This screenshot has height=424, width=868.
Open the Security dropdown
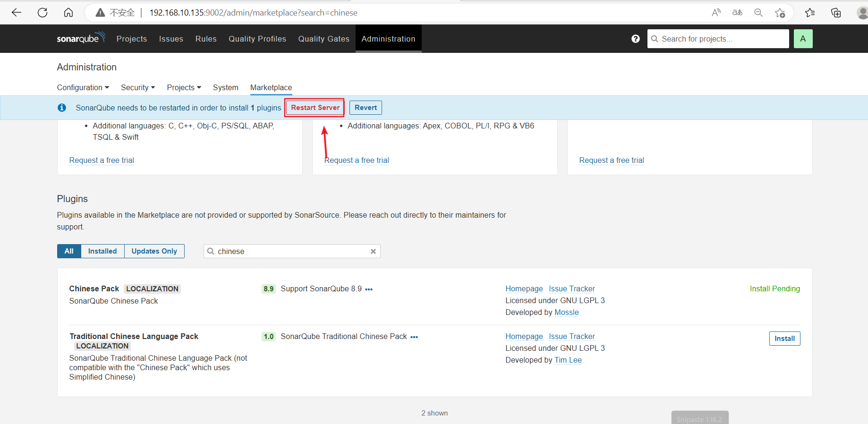pyautogui.click(x=138, y=87)
